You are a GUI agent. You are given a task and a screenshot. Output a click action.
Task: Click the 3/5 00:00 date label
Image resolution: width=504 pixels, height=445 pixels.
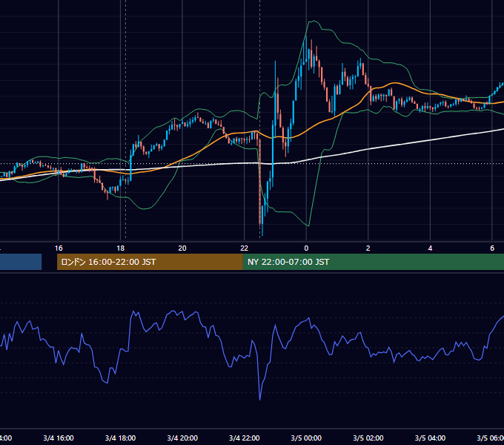[306, 438]
